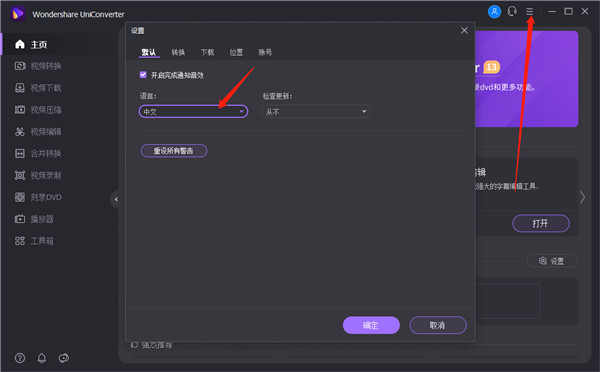Toggle the 开启完成通知音效 checkbox
Image resolution: width=600 pixels, height=372 pixels.
tap(143, 75)
